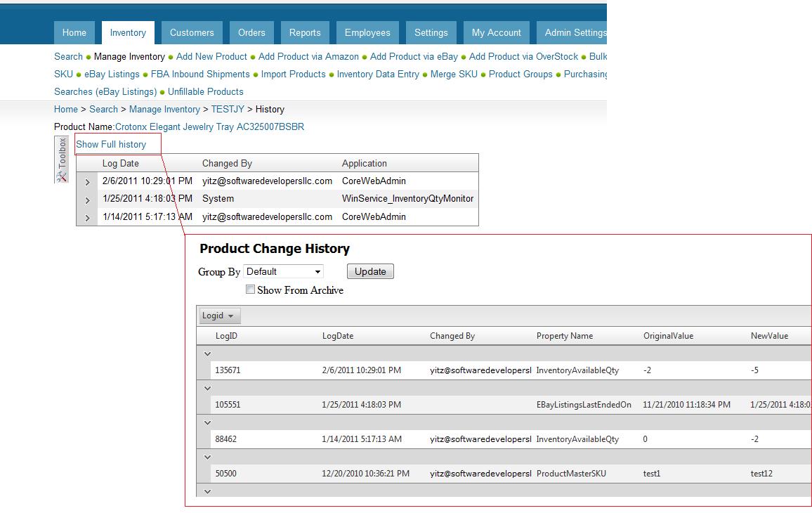Open the Search submenu link
Viewport: 812px width, 513px height.
point(68,56)
